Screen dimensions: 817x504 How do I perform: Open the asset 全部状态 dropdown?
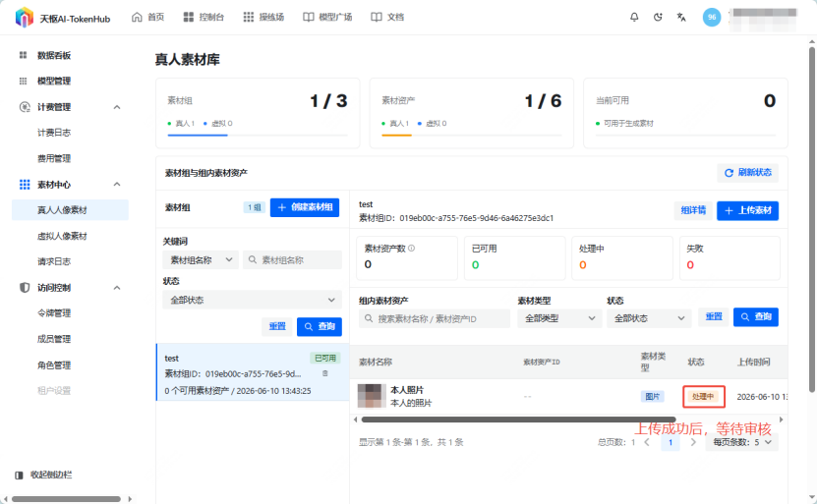[x=649, y=318]
